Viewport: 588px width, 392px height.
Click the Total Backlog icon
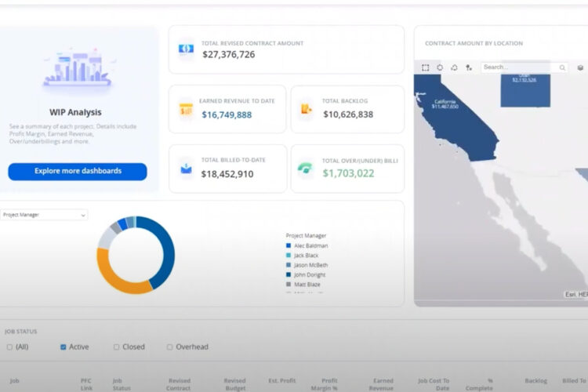pyautogui.click(x=307, y=109)
